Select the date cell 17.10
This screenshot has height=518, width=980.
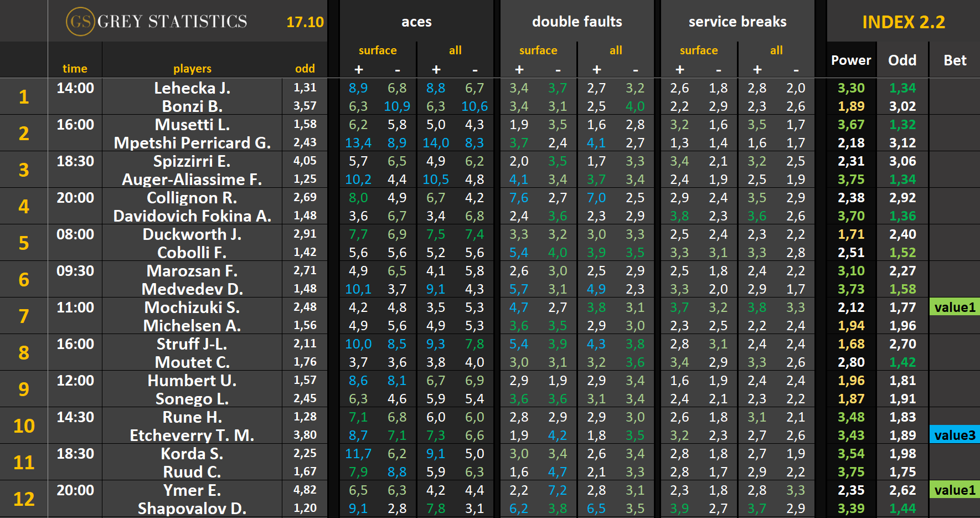tap(305, 22)
